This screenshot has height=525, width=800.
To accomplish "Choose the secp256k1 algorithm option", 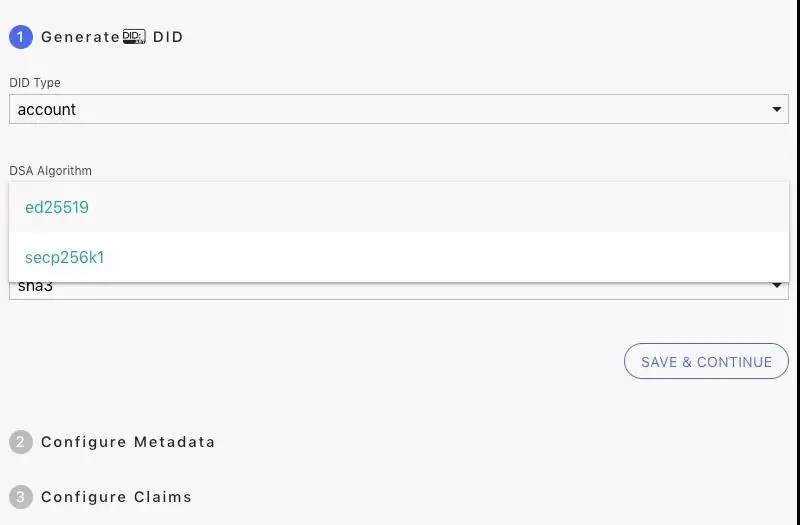I will click(x=65, y=258).
